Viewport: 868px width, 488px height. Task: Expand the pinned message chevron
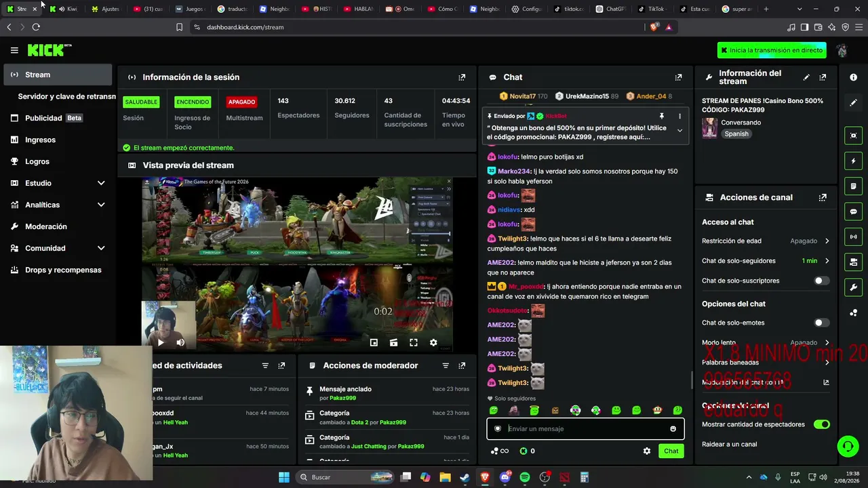coord(679,131)
